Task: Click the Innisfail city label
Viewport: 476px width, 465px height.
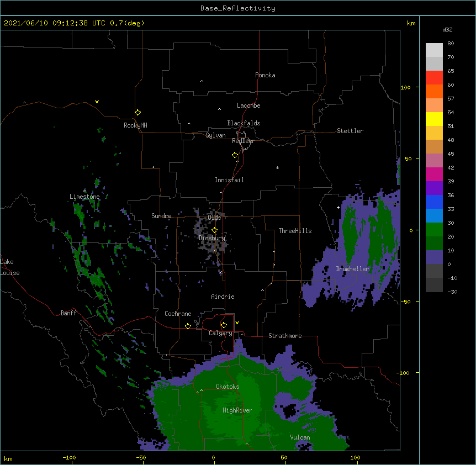Action: pos(229,180)
